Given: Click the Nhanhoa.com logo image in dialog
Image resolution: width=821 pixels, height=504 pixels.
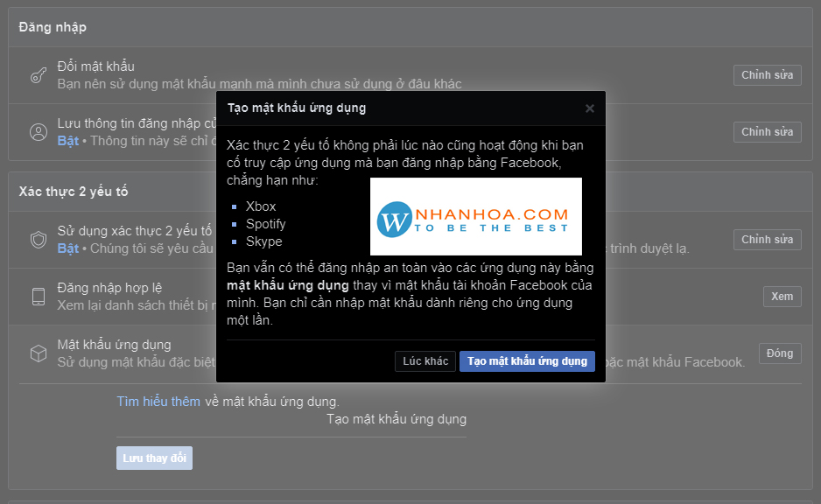Looking at the screenshot, I should pos(476,216).
